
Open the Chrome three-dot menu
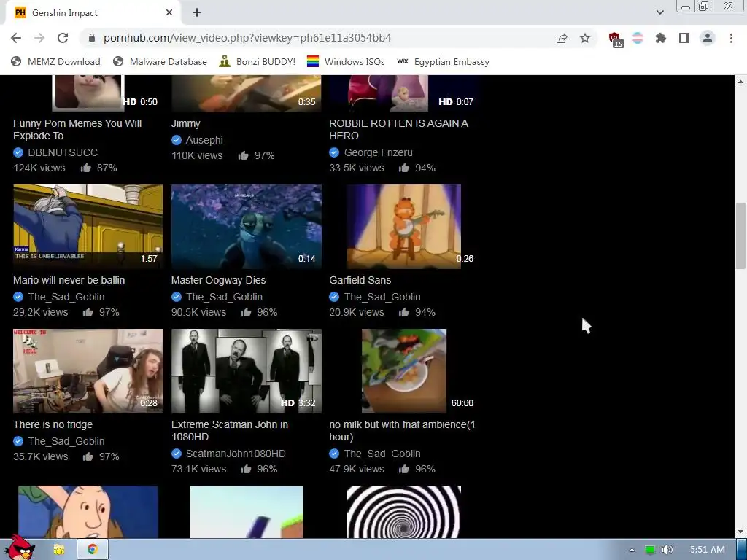point(731,38)
